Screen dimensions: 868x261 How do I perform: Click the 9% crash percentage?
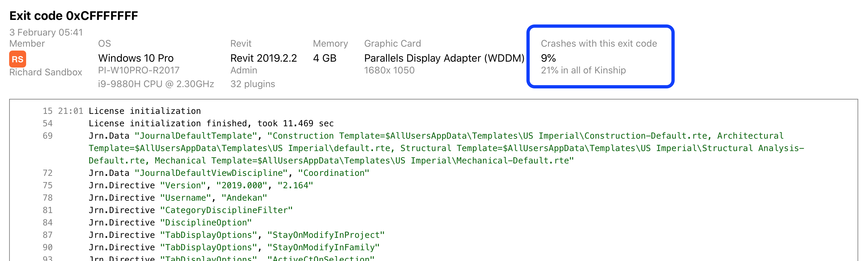pos(548,58)
